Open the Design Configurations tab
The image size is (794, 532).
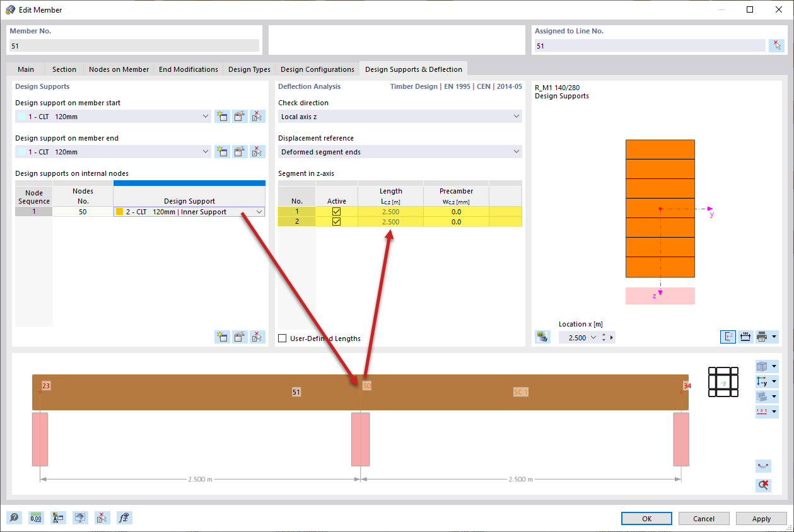coord(317,69)
